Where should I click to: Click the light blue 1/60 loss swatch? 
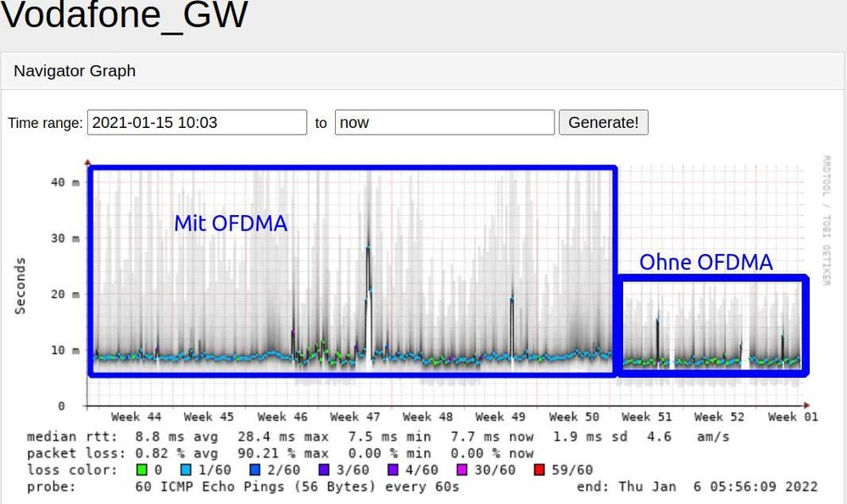pos(187,470)
